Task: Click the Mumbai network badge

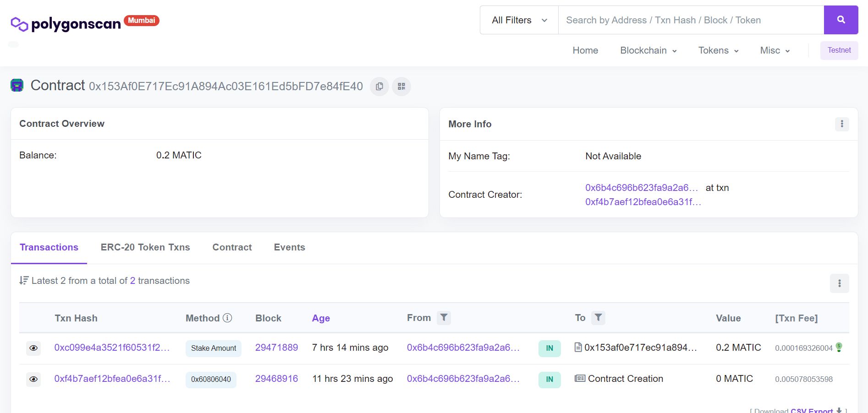Action: click(142, 20)
